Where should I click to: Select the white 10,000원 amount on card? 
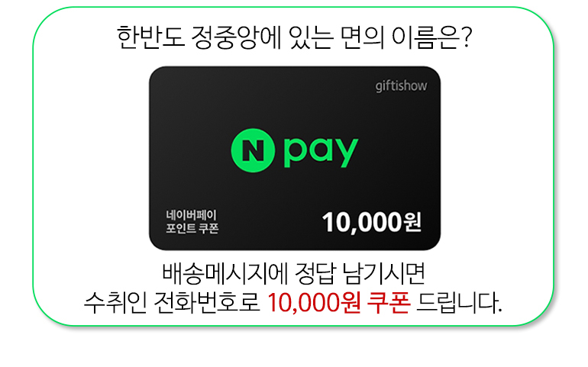(371, 223)
